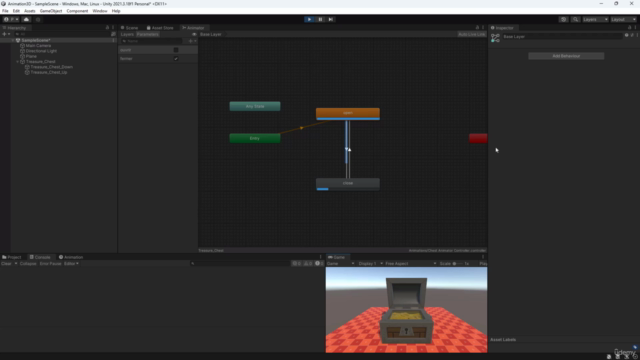Viewport: 640px width, 360px height.
Task: Select the Game view tab
Action: click(x=337, y=257)
